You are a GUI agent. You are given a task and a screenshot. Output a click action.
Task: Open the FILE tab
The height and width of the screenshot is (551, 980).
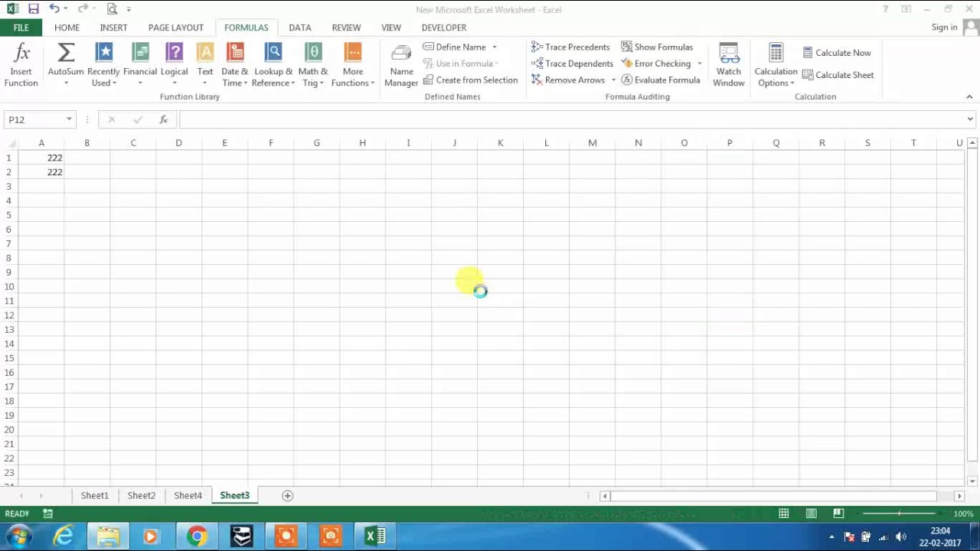coord(21,28)
